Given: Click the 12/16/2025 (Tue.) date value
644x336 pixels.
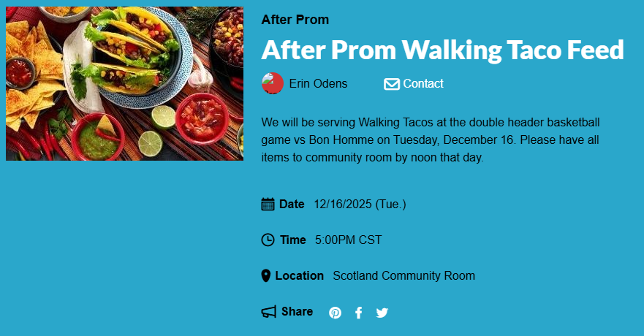Looking at the screenshot, I should 360,205.
